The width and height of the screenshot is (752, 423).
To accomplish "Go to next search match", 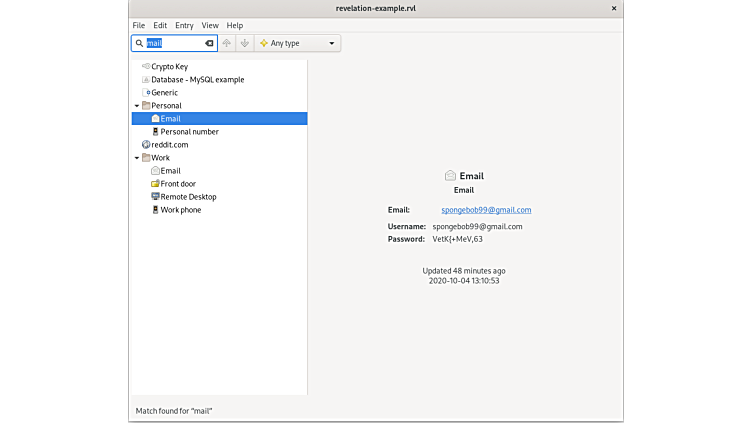I will 244,44.
